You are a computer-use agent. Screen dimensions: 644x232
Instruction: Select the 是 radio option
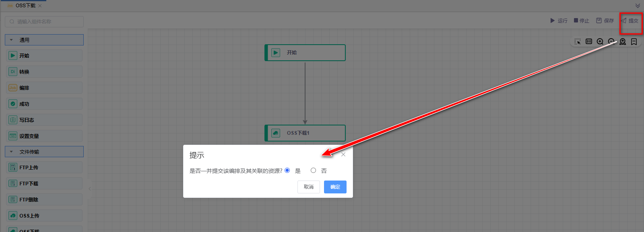(x=287, y=170)
